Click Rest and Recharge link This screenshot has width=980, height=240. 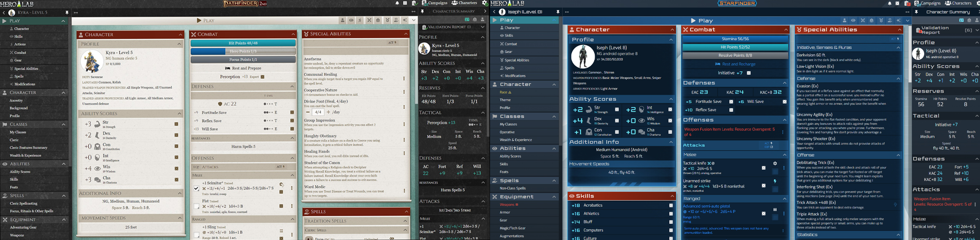point(735,64)
